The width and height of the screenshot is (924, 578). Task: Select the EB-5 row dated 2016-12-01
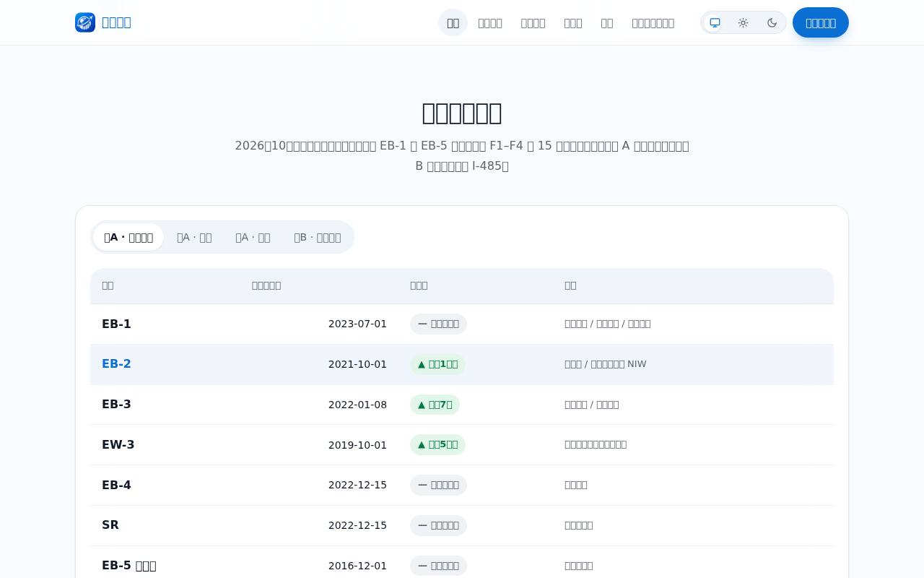462,566
